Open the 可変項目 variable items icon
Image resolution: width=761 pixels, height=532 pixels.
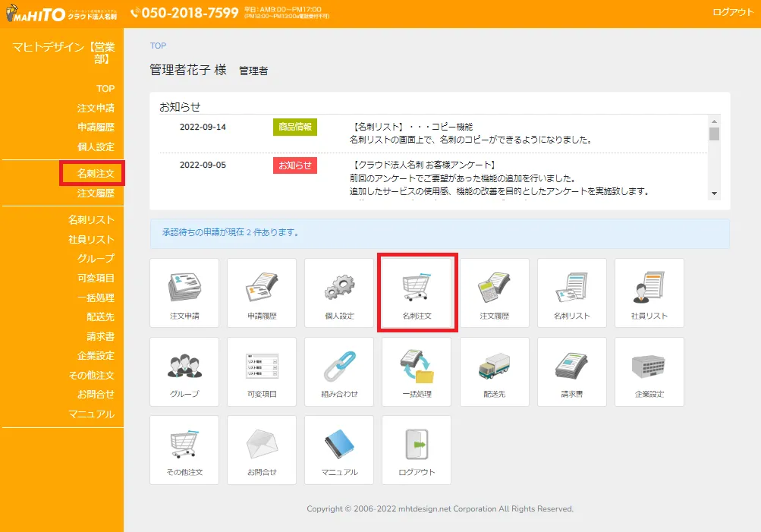pyautogui.click(x=261, y=371)
